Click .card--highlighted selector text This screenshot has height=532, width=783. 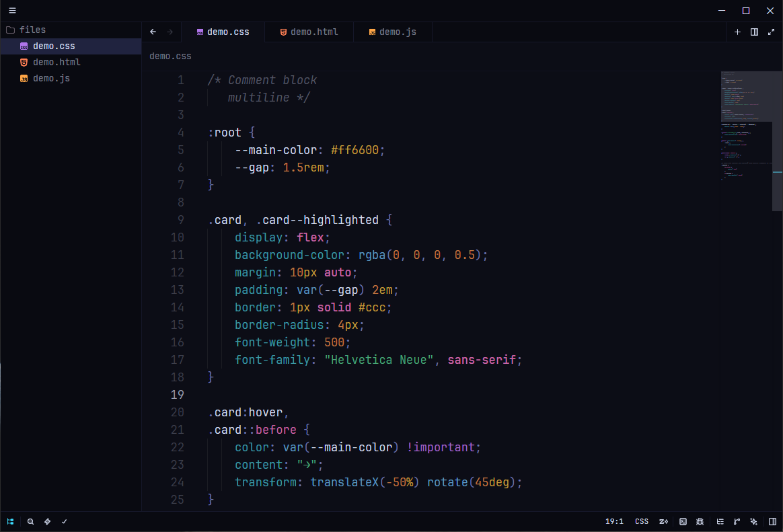click(317, 220)
